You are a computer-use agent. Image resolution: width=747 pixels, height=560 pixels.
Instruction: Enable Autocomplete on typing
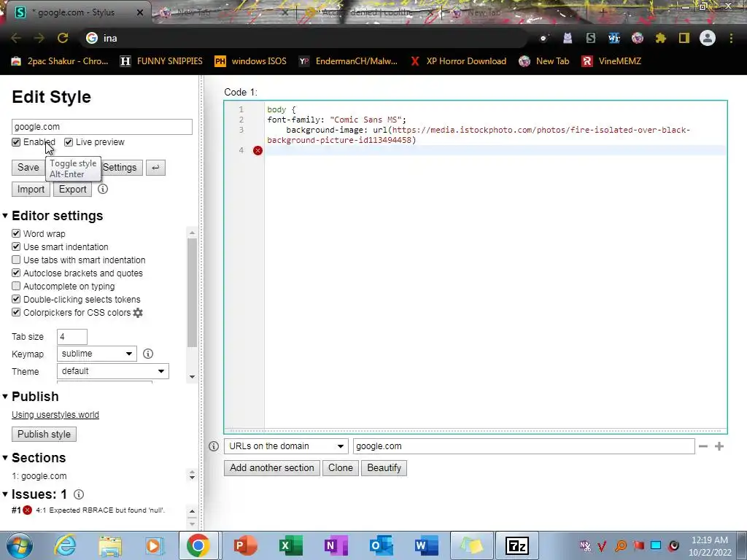coord(16,286)
